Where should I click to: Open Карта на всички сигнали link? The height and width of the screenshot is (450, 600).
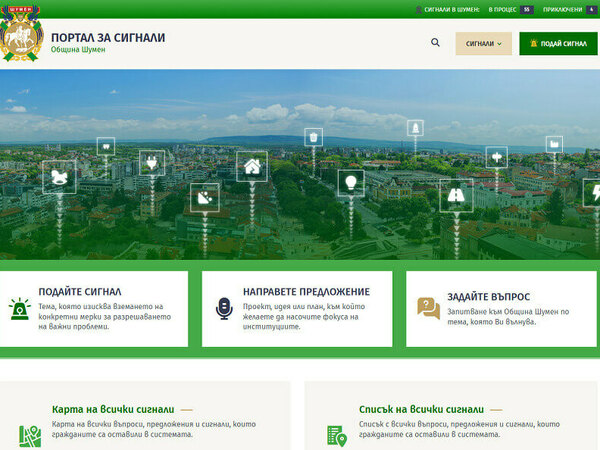pyautogui.click(x=113, y=409)
